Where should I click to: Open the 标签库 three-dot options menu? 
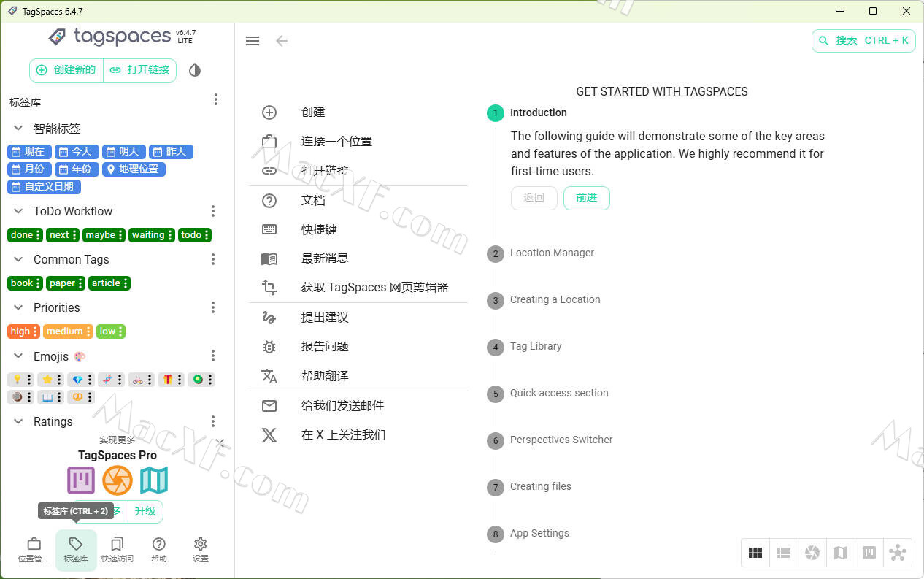[x=215, y=99]
